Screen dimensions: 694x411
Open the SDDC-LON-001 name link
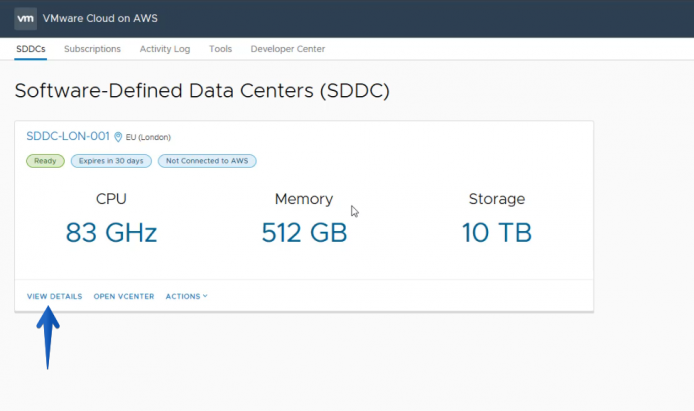(68, 136)
